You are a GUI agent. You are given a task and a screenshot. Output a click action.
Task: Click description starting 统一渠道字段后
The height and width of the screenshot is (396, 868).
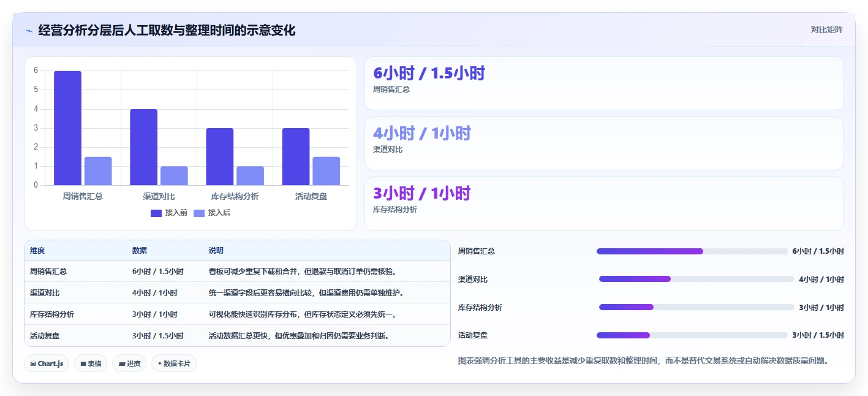pos(306,292)
